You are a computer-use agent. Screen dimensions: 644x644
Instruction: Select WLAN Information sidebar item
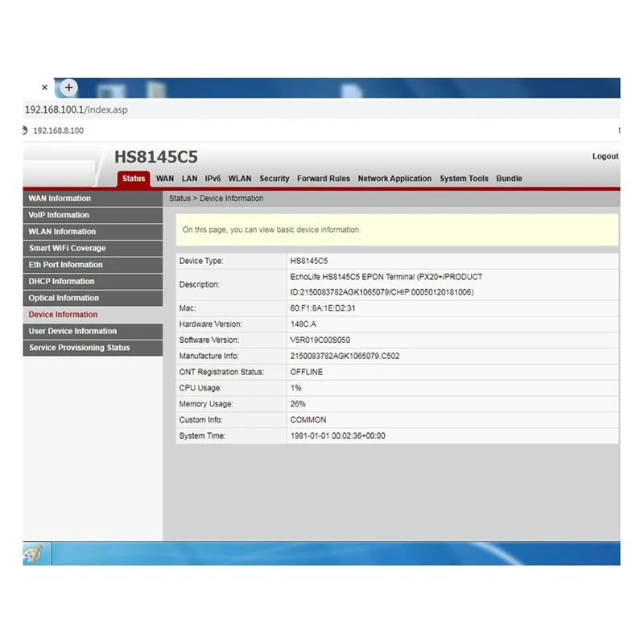93,232
